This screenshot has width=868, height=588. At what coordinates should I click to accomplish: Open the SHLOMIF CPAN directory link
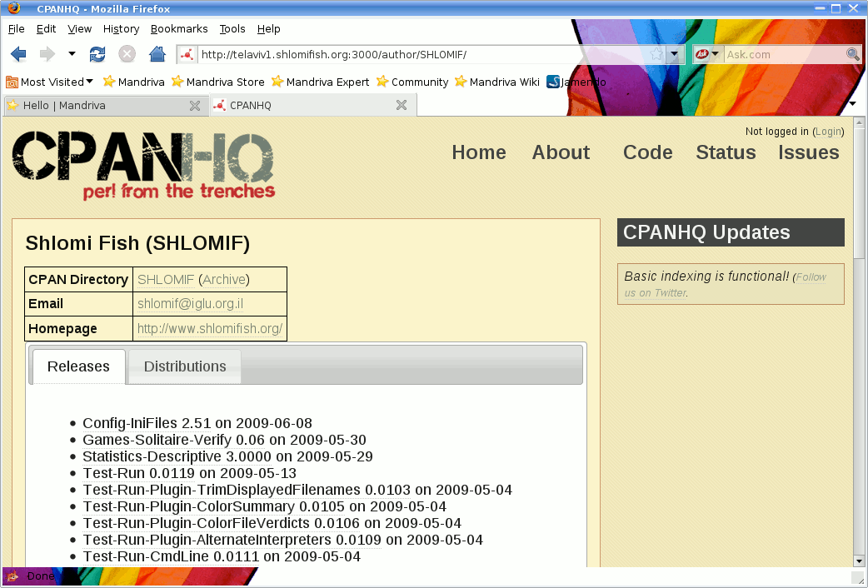point(166,280)
